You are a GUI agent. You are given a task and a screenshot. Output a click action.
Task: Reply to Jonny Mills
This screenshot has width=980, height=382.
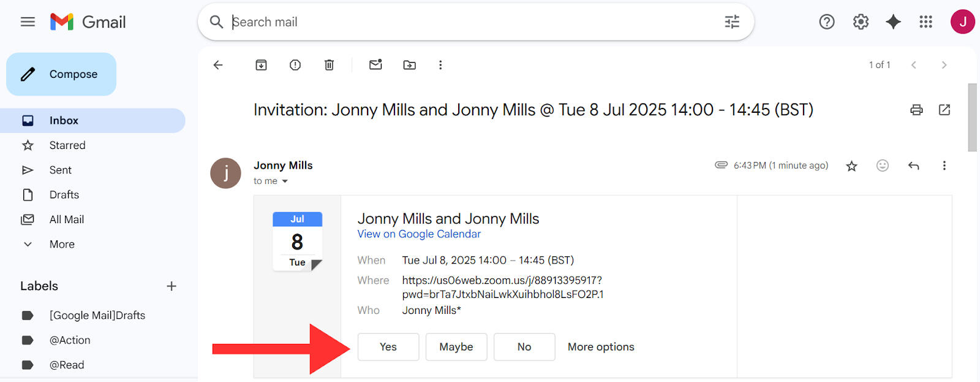pyautogui.click(x=913, y=166)
